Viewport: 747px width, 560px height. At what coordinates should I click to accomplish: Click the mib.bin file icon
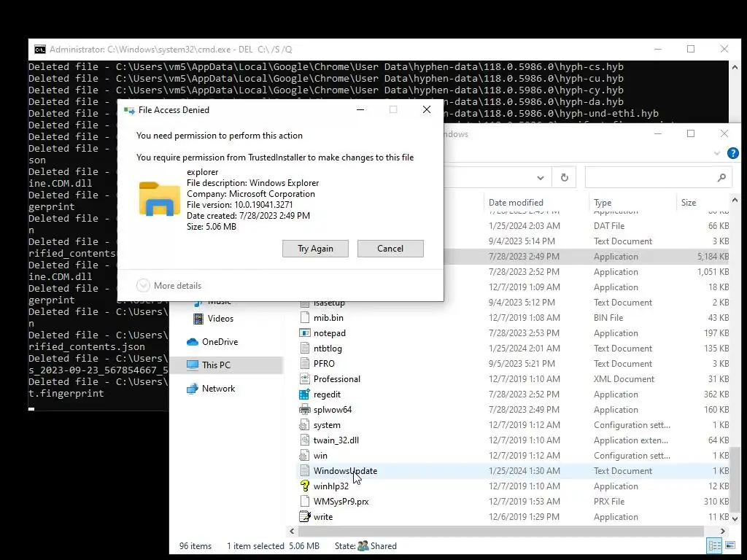(304, 318)
